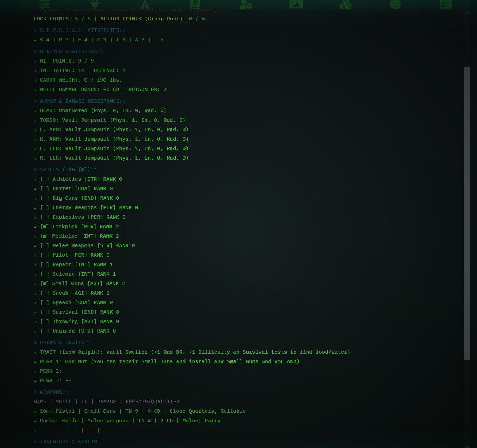Untag the Lockpick [PER] skill box
Screen dimensions: 477x448
pos(45,226)
